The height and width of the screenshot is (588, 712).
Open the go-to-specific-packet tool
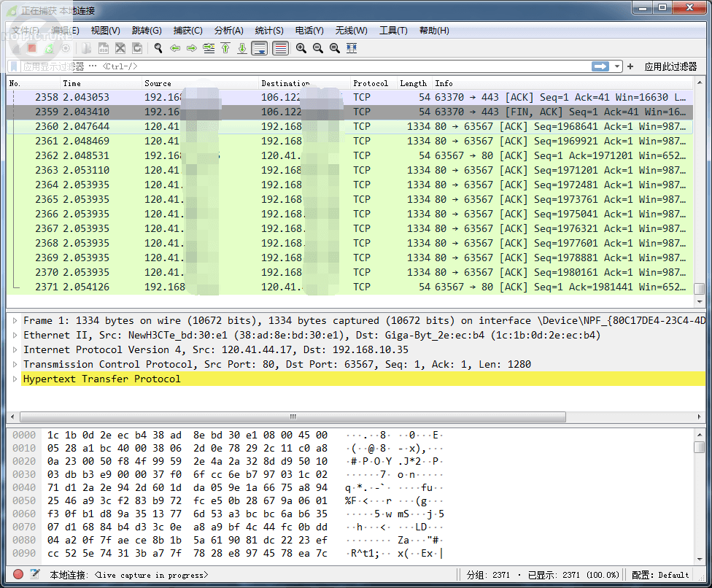pos(209,48)
